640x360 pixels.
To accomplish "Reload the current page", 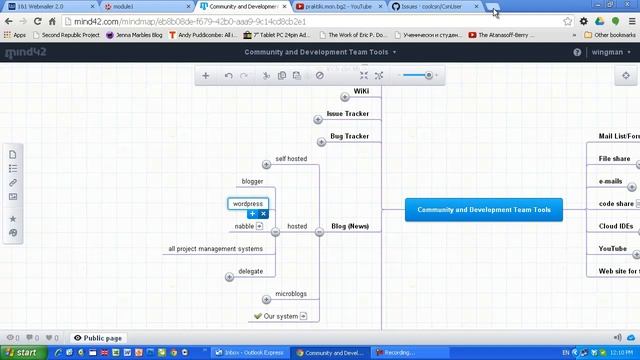I will (38, 21).
